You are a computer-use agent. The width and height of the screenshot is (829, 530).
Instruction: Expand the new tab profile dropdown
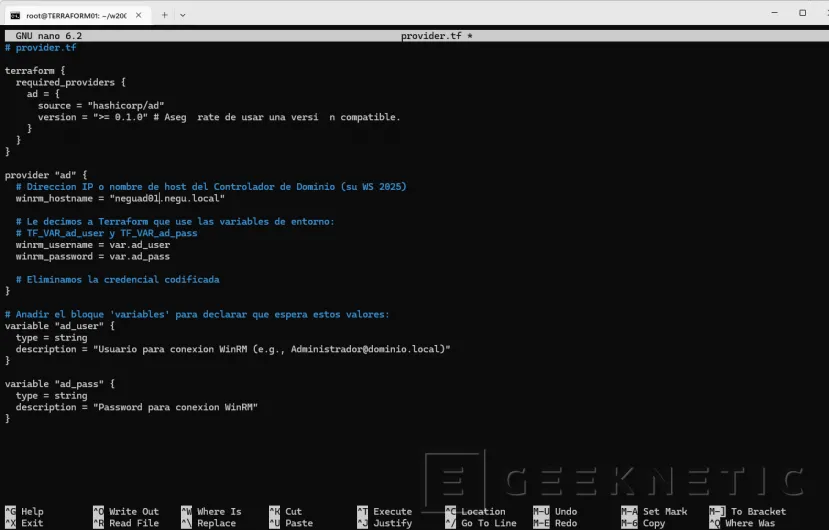pyautogui.click(x=182, y=15)
